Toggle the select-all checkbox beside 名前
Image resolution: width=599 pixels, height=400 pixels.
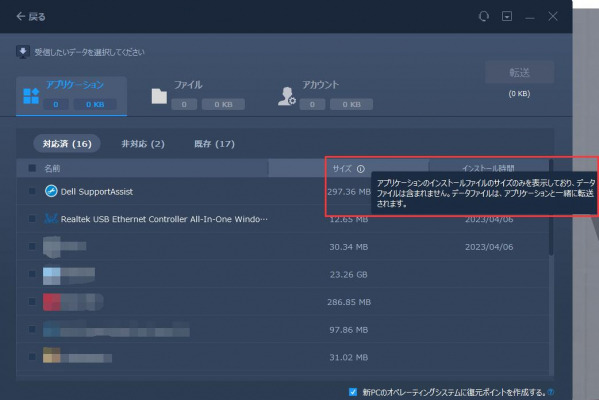(32, 168)
